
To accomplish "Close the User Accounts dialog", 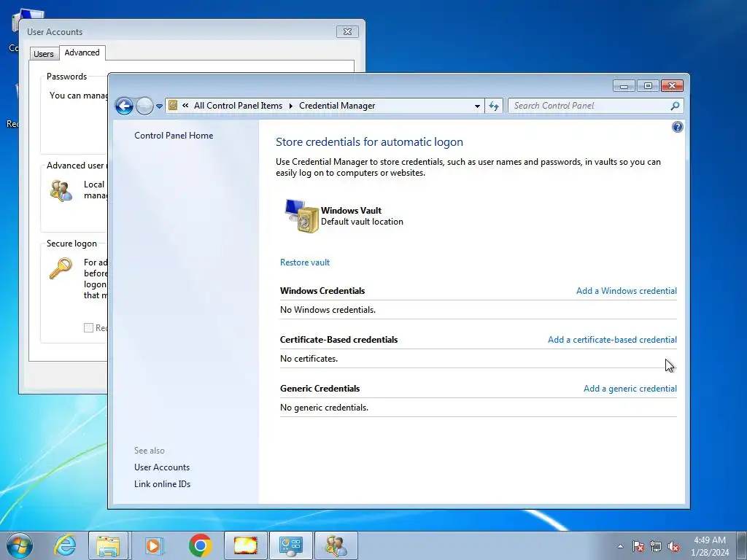I will (x=347, y=32).
